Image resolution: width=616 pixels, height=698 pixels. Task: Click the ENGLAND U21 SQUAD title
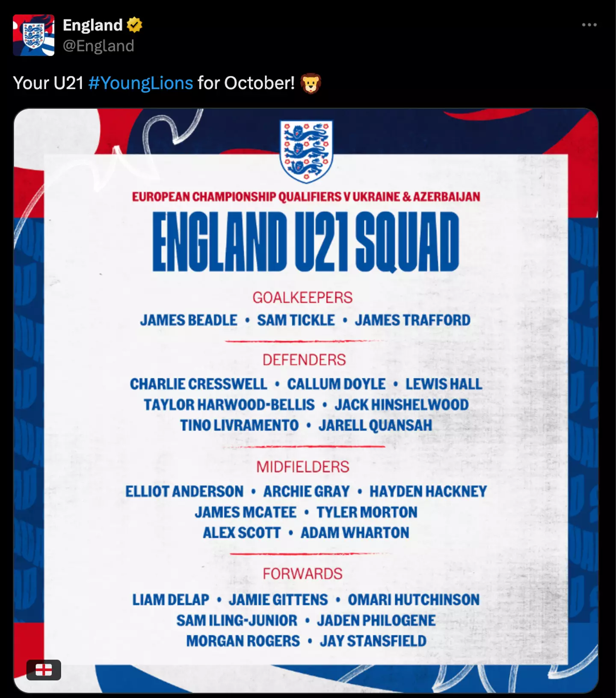pyautogui.click(x=306, y=242)
